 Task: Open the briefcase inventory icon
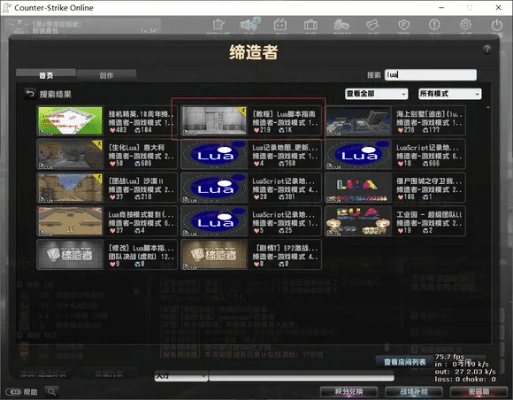[310, 25]
